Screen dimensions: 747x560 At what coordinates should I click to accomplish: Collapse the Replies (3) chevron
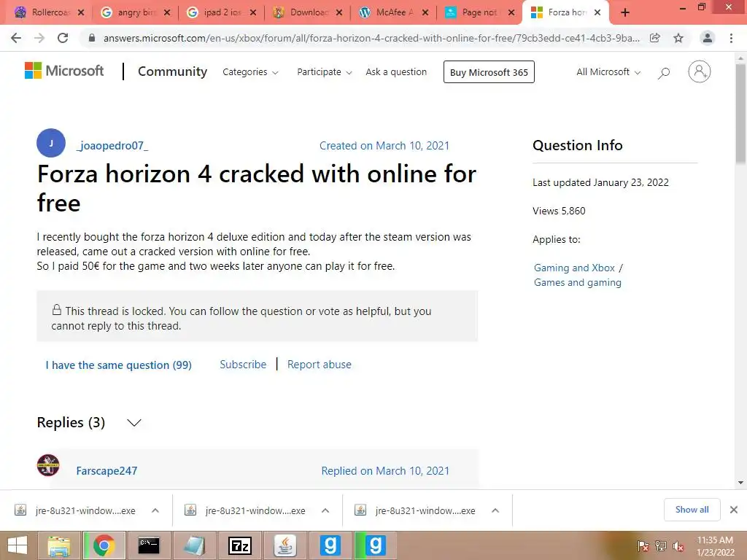(x=134, y=423)
